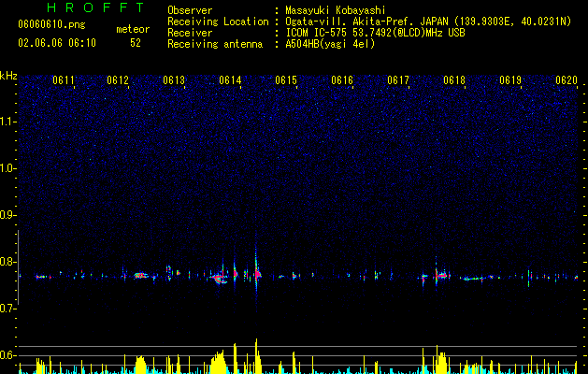Click time marker 0616
This screenshot has width=588, height=374.
pyautogui.click(x=342, y=80)
